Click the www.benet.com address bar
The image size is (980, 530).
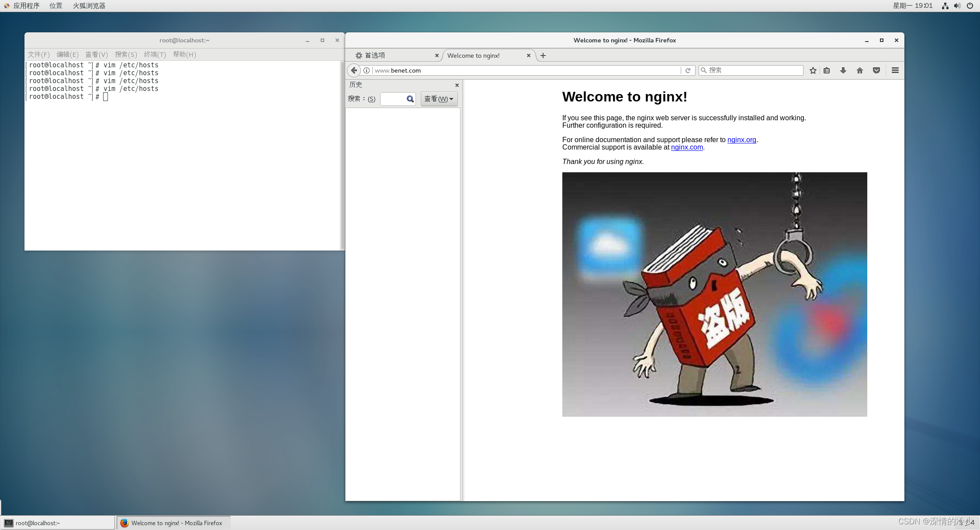point(526,70)
